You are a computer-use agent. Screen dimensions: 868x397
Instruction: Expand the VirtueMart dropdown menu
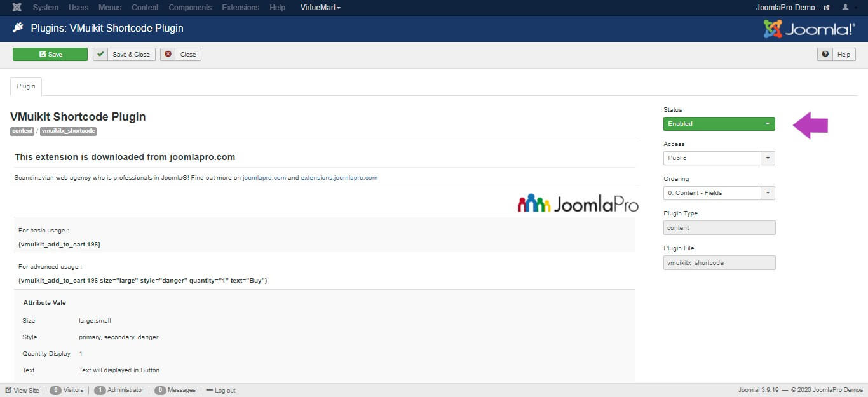click(320, 8)
